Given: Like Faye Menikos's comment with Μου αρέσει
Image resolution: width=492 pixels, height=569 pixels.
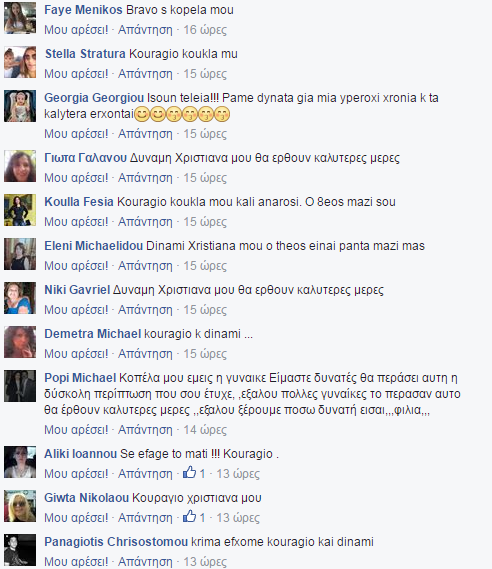Looking at the screenshot, I should pyautogui.click(x=76, y=30).
